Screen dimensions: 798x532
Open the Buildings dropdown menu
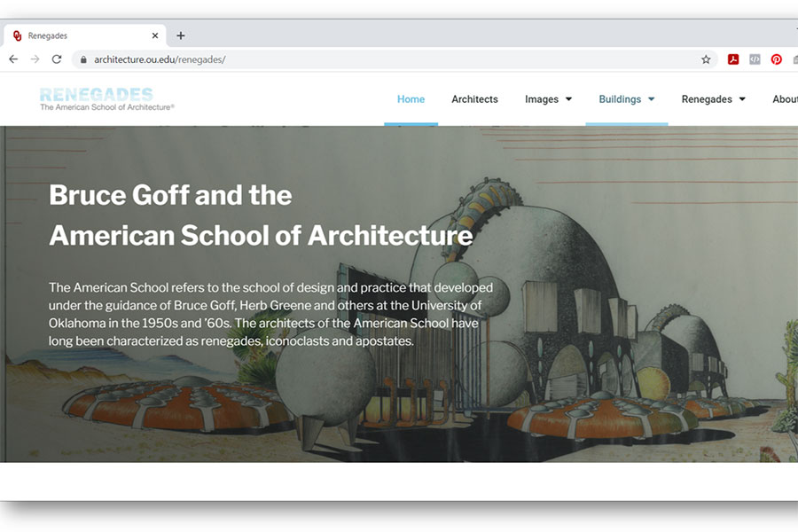click(626, 98)
